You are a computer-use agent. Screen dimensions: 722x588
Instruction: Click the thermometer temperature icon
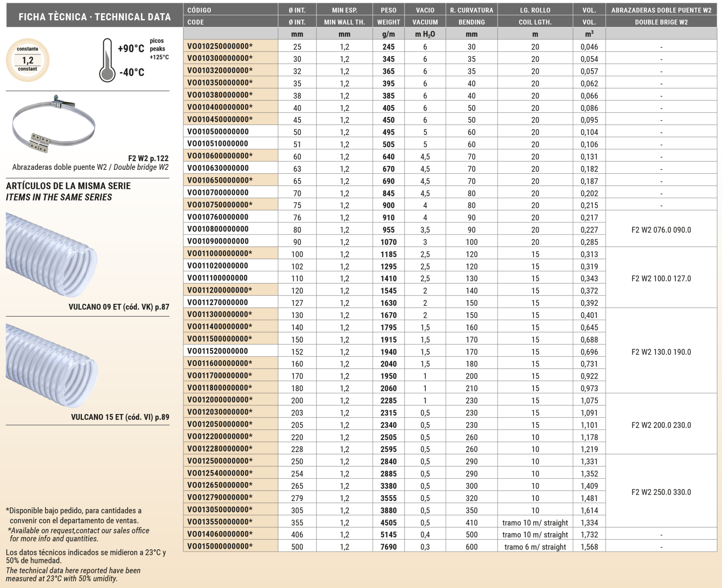coord(107,61)
